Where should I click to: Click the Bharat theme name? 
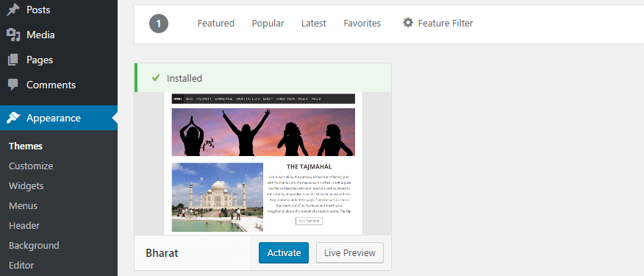click(x=162, y=253)
